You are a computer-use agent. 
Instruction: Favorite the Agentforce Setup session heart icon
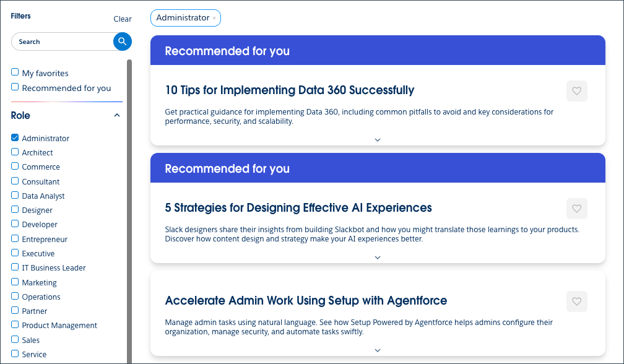[x=576, y=301]
